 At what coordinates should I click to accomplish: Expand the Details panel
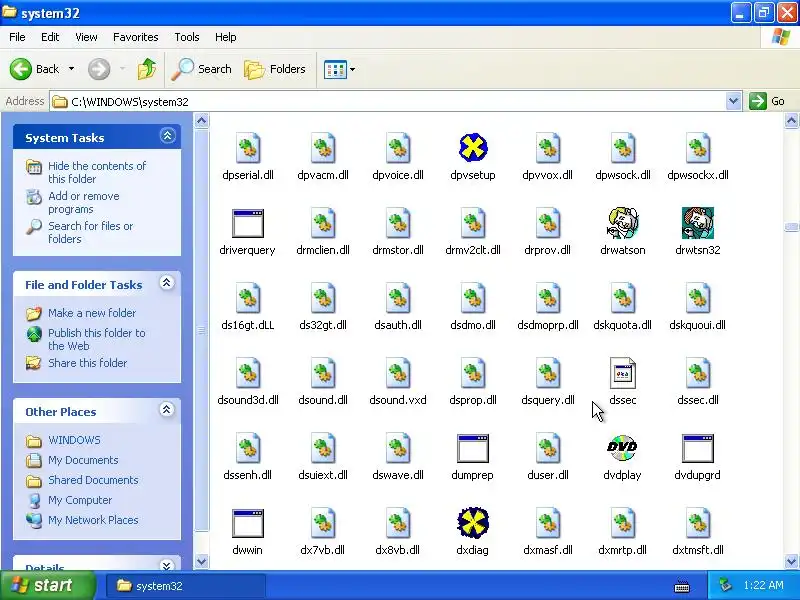click(167, 565)
